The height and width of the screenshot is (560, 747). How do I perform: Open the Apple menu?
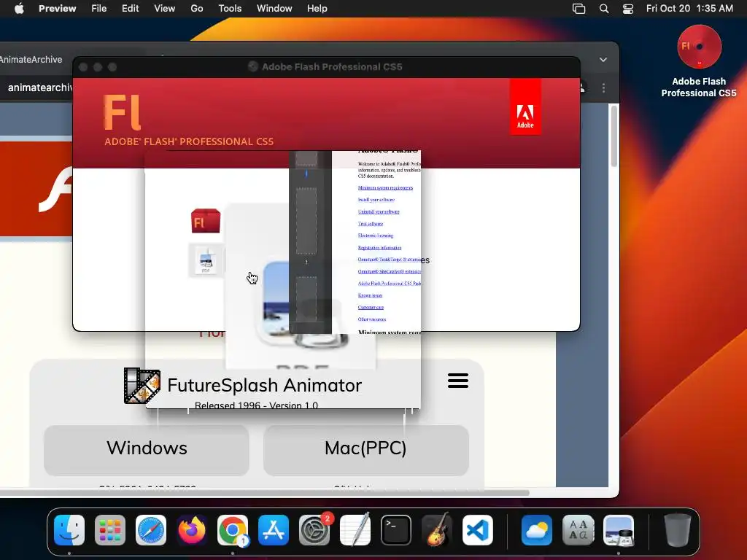click(19, 9)
